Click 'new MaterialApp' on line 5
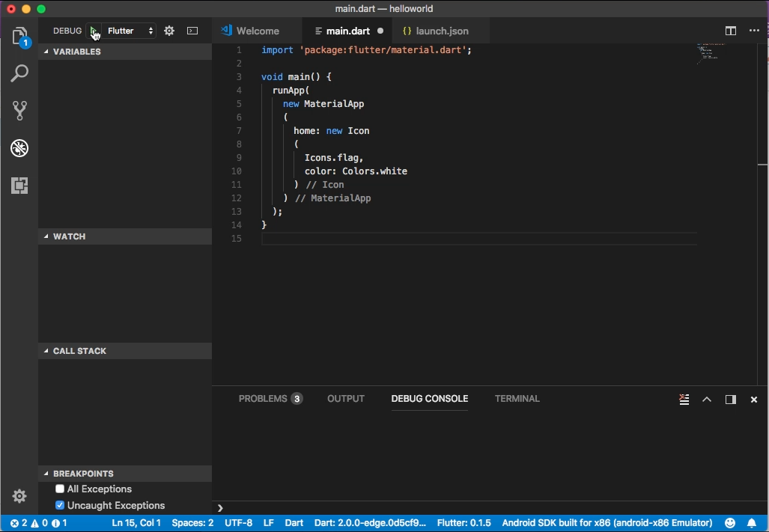Screen dimensions: 769x532 tap(323, 104)
